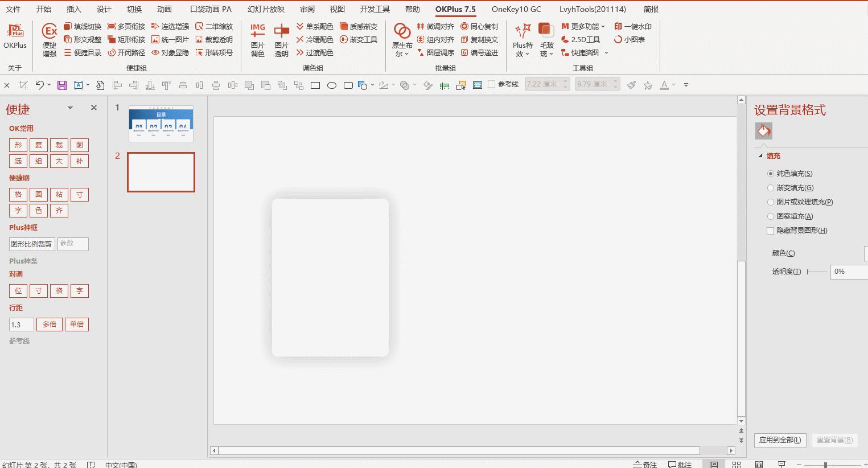This screenshot has height=468, width=868.
Task: Click the 小图表 chart tool
Action: 630,39
